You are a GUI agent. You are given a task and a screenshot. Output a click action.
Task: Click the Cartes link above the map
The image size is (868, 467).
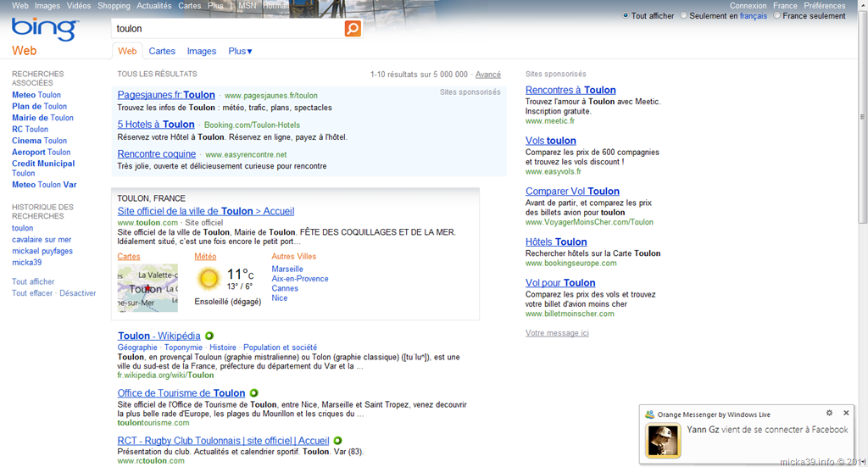129,256
